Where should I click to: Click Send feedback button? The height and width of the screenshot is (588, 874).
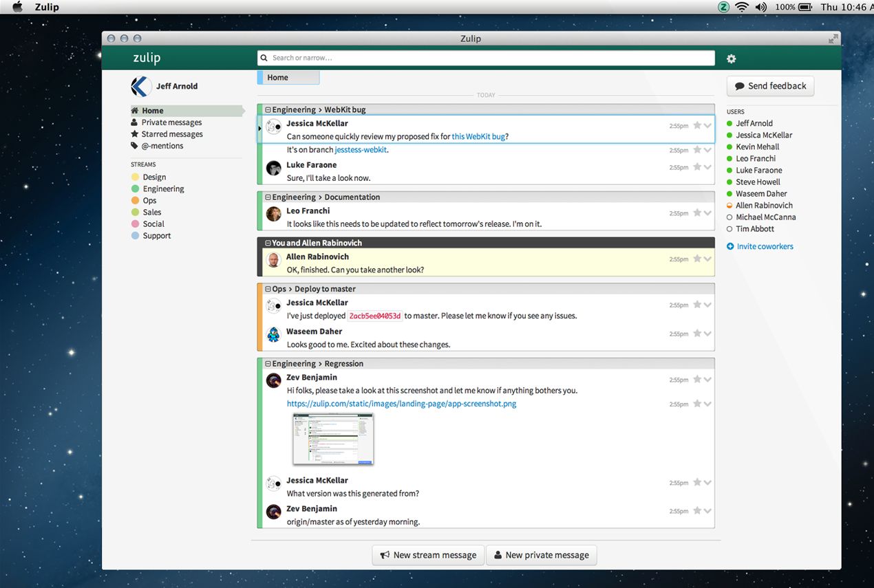coord(770,86)
